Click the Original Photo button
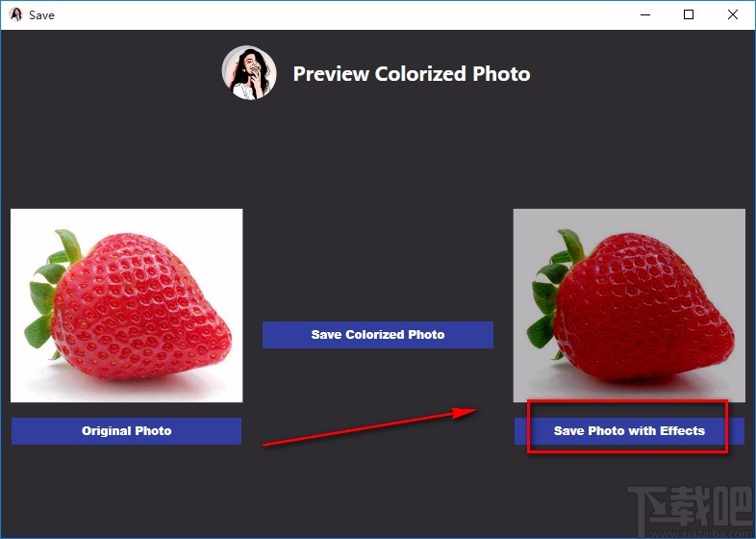Viewport: 756px width, 539px height. (x=126, y=430)
